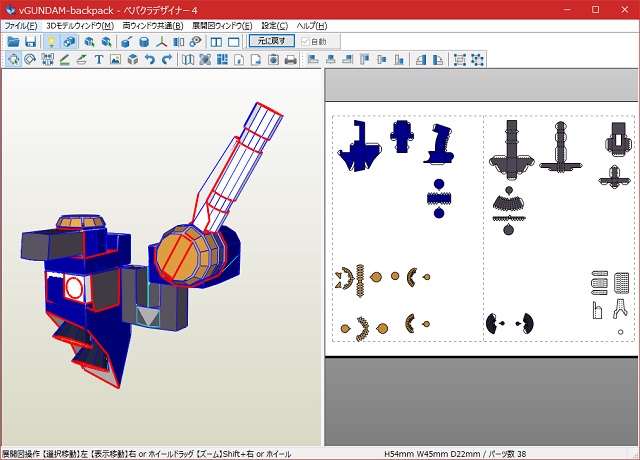
Task: Open the ヘルプ(H) menu
Action: point(312,26)
